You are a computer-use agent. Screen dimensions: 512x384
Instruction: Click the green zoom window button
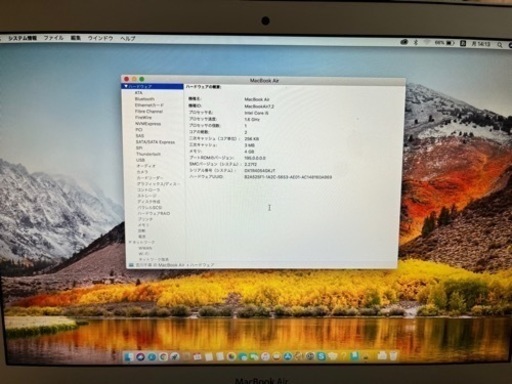[142, 79]
